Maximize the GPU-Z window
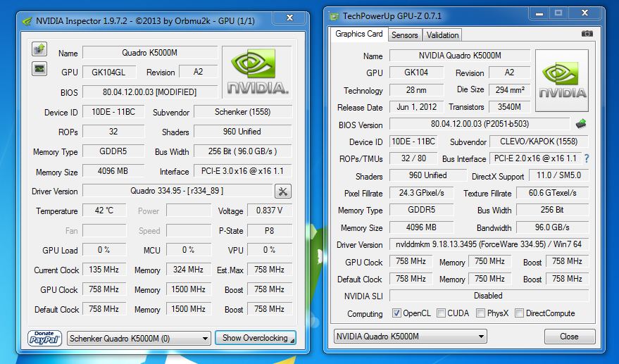619x364 pixels. pos(558,13)
